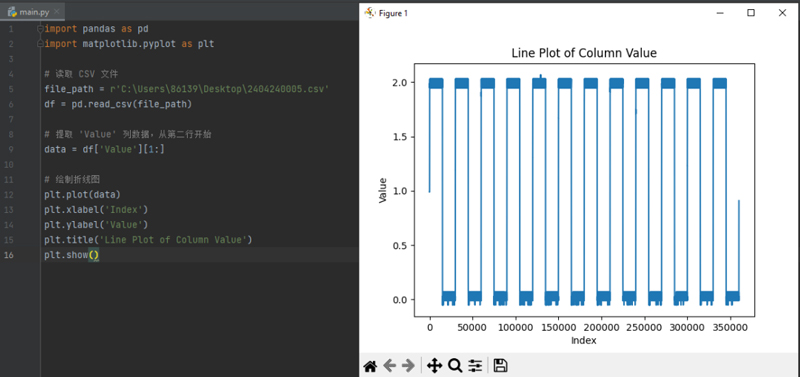Image resolution: width=800 pixels, height=377 pixels.
Task: Click the Figure 1 matplotlib window icon
Action: [370, 13]
